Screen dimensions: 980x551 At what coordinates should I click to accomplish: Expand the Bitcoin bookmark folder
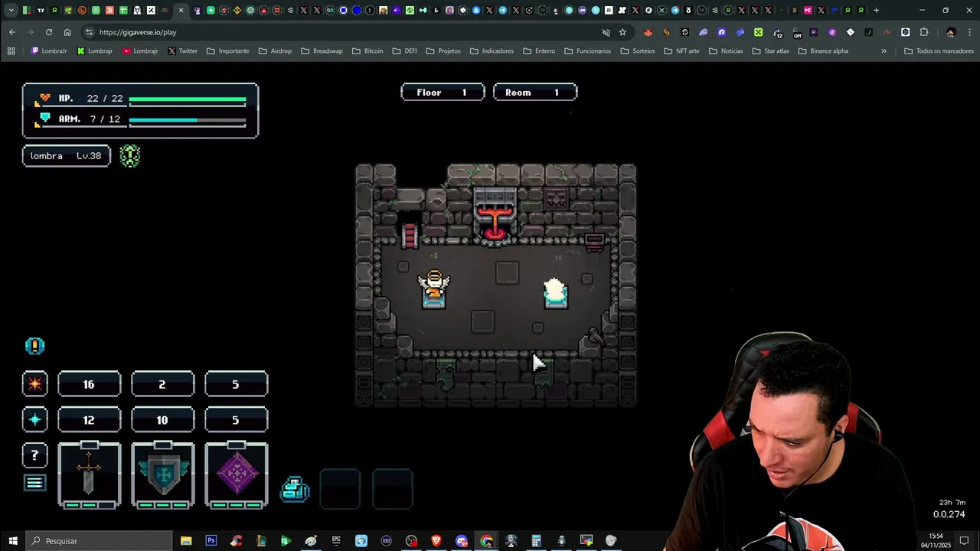(x=367, y=51)
